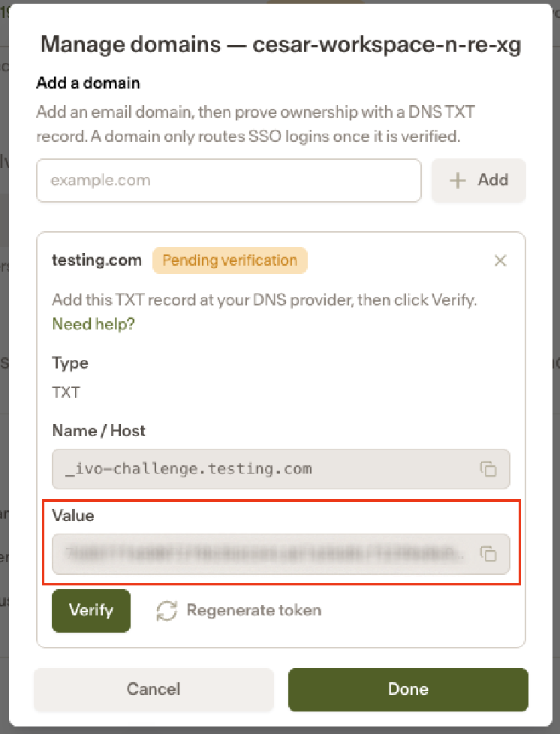The image size is (560, 734).
Task: Verify the testing.com domain
Action: (91, 610)
